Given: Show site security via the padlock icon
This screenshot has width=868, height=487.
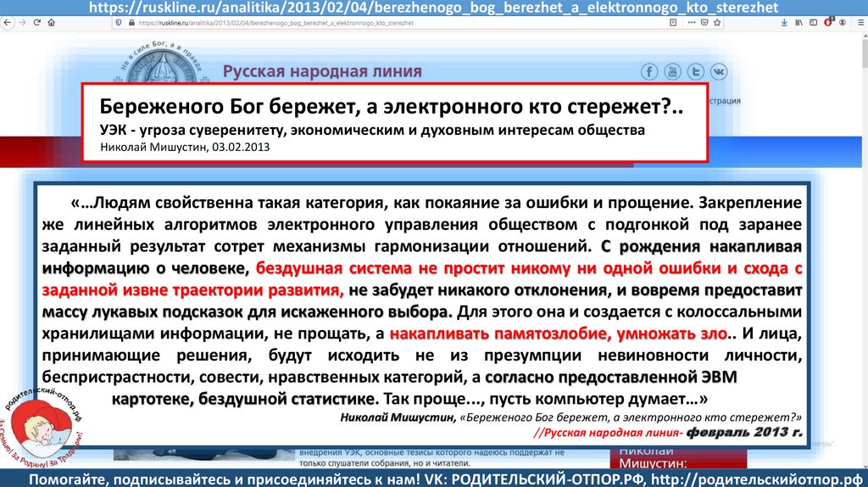Looking at the screenshot, I should tap(131, 23).
